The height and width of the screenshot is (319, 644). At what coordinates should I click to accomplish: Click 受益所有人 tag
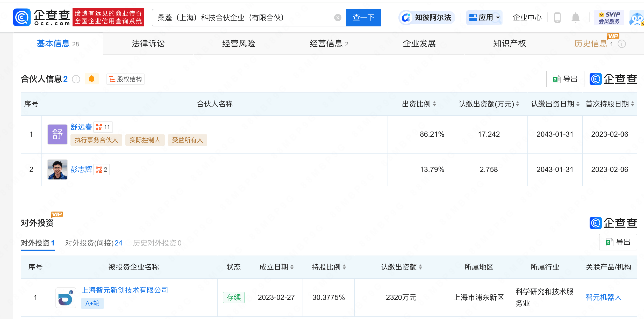pyautogui.click(x=187, y=140)
